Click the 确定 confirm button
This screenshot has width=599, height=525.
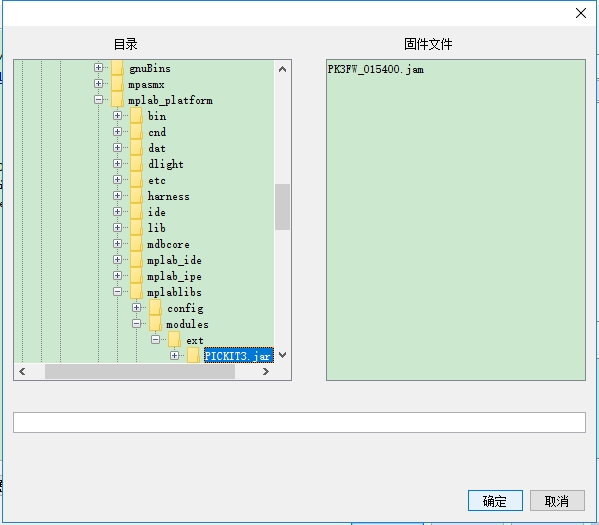(x=495, y=501)
